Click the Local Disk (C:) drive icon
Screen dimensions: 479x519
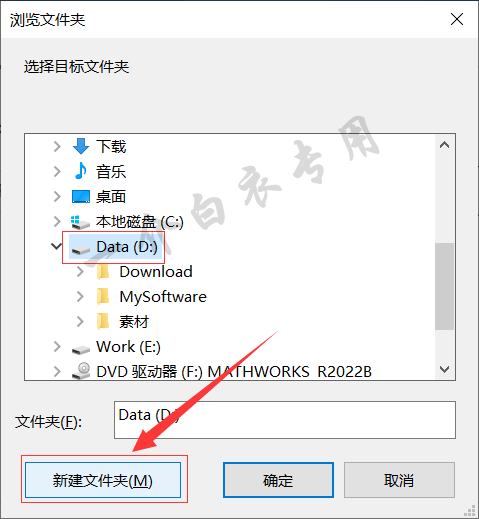pos(80,222)
